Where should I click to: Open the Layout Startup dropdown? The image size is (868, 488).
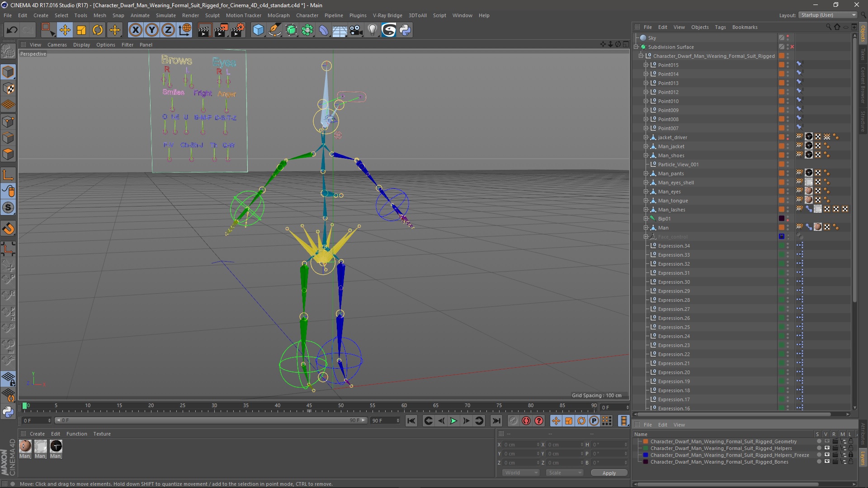[828, 15]
